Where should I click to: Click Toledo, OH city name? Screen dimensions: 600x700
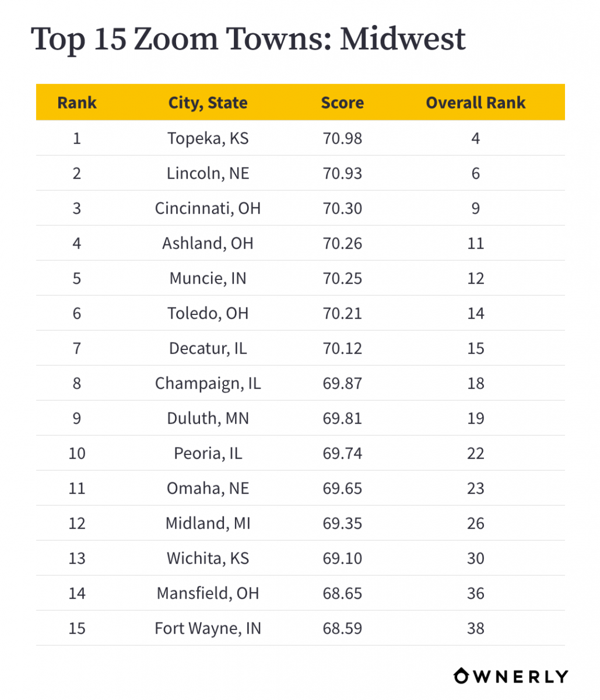[x=208, y=313]
